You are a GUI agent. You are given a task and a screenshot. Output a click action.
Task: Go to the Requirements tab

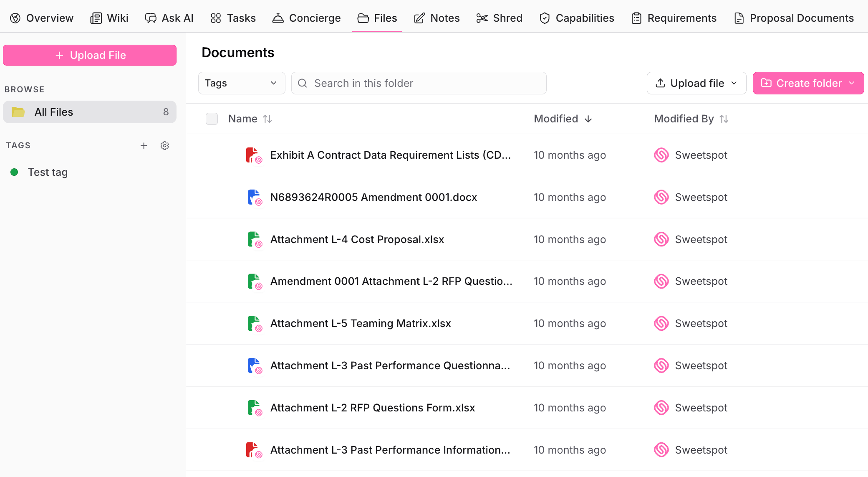674,18
